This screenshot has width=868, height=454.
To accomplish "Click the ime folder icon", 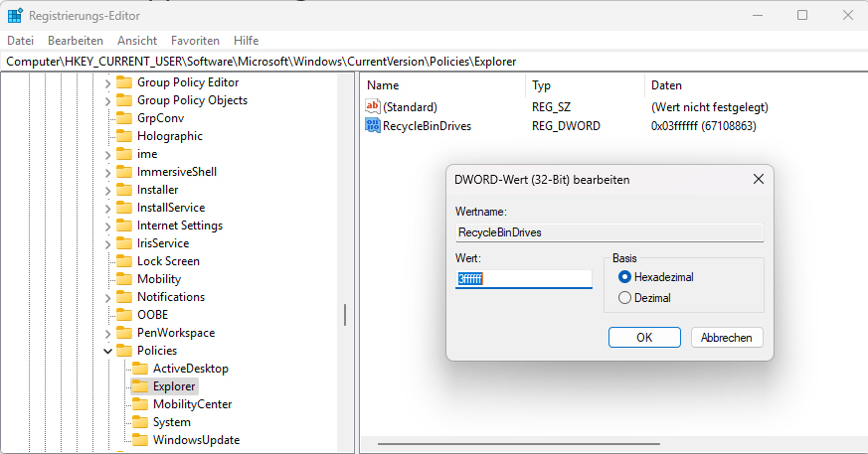I will tap(124, 154).
